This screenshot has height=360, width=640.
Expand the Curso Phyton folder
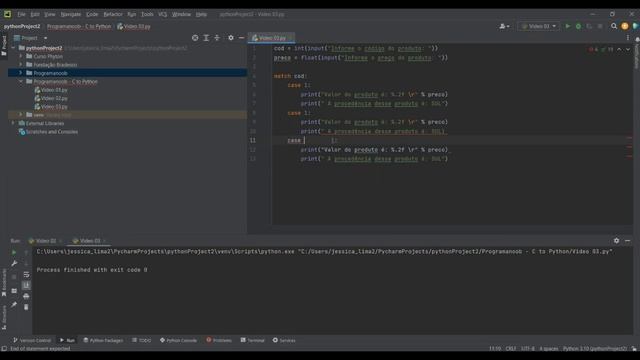point(20,56)
